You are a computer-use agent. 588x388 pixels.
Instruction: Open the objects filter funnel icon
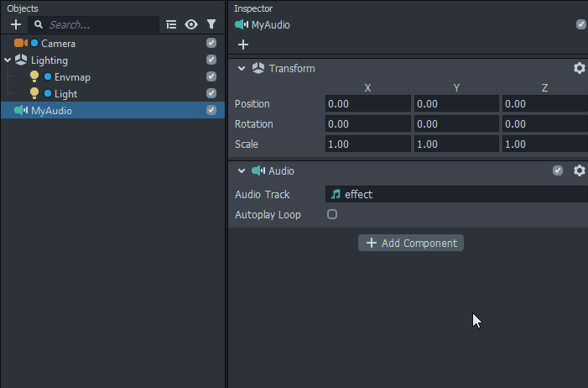point(211,25)
